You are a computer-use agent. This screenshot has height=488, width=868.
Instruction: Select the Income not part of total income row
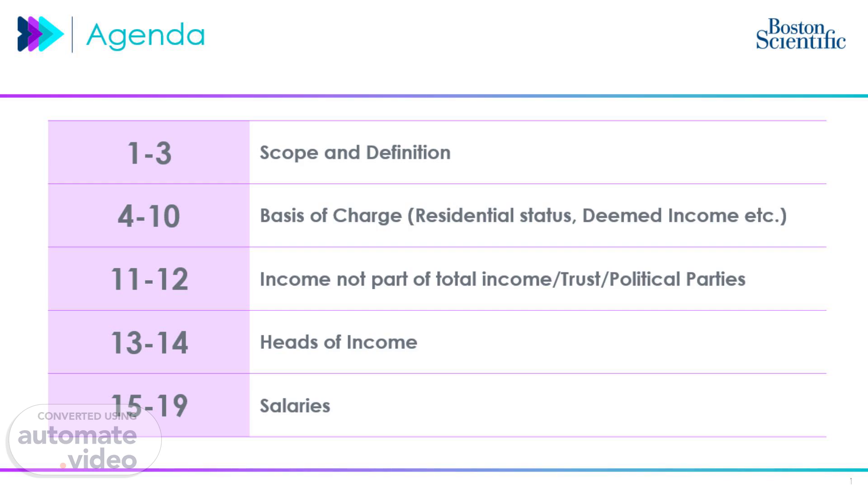click(x=502, y=279)
